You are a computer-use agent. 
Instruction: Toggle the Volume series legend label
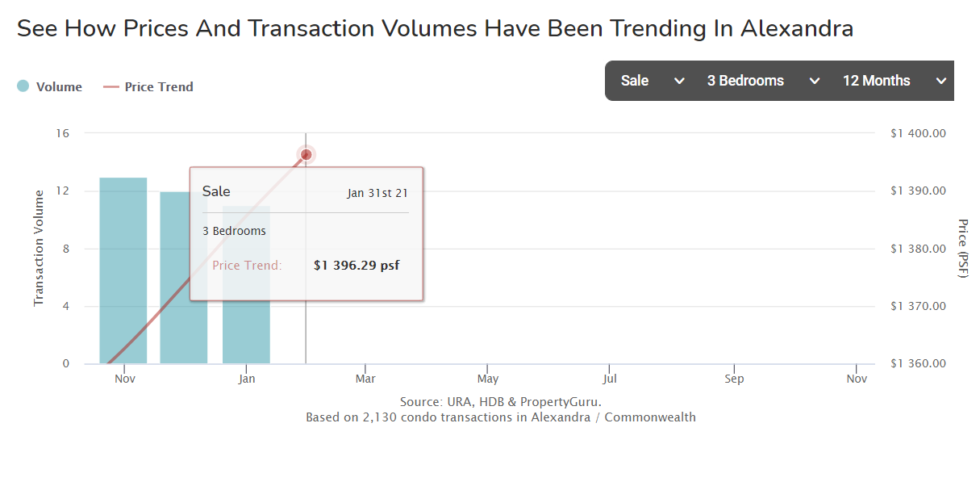point(59,87)
